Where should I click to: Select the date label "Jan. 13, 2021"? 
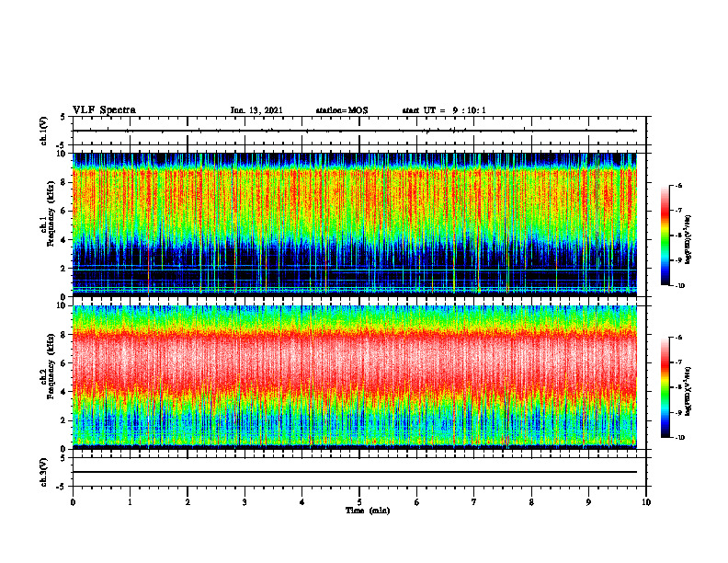pyautogui.click(x=256, y=110)
